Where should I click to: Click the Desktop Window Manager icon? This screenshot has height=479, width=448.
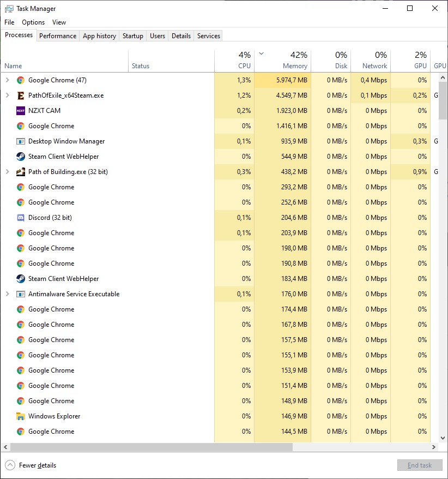tap(21, 141)
